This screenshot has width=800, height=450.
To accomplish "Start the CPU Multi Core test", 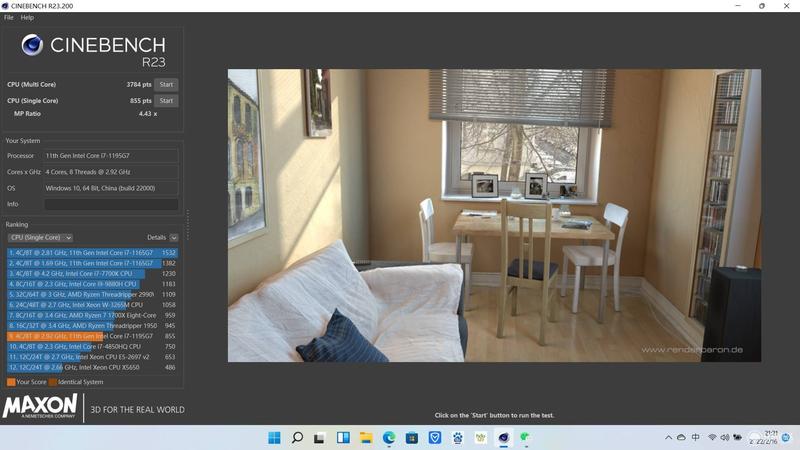I will point(166,85).
